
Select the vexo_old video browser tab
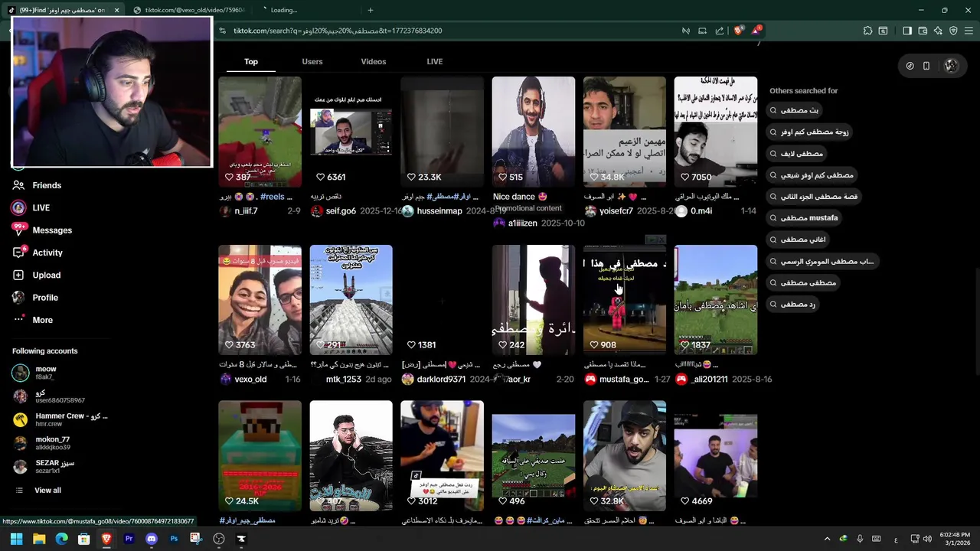tap(190, 10)
